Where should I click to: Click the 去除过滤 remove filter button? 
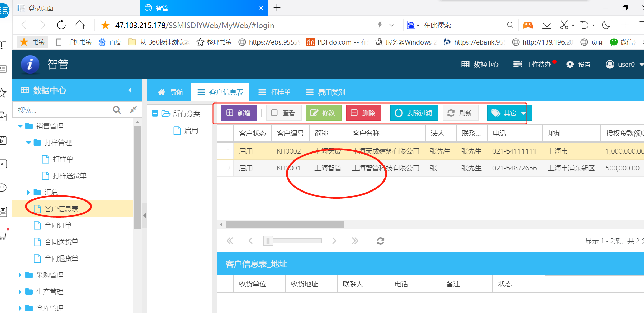pyautogui.click(x=414, y=113)
